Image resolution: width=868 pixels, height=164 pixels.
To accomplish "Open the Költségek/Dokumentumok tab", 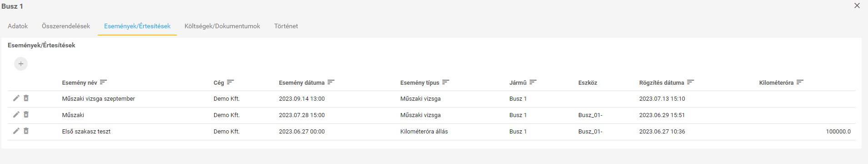I will 222,26.
